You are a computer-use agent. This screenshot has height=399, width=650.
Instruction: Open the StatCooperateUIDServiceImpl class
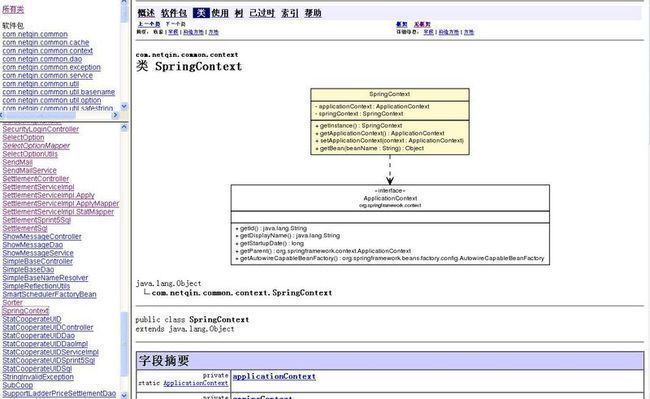pyautogui.click(x=51, y=353)
